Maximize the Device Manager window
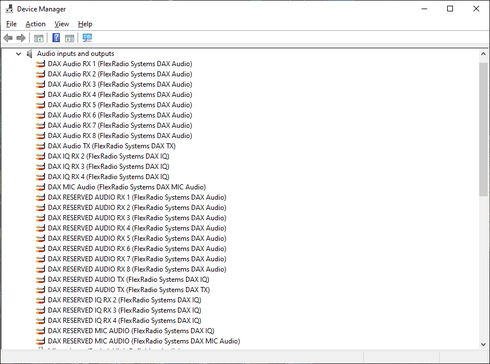 (x=450, y=9)
